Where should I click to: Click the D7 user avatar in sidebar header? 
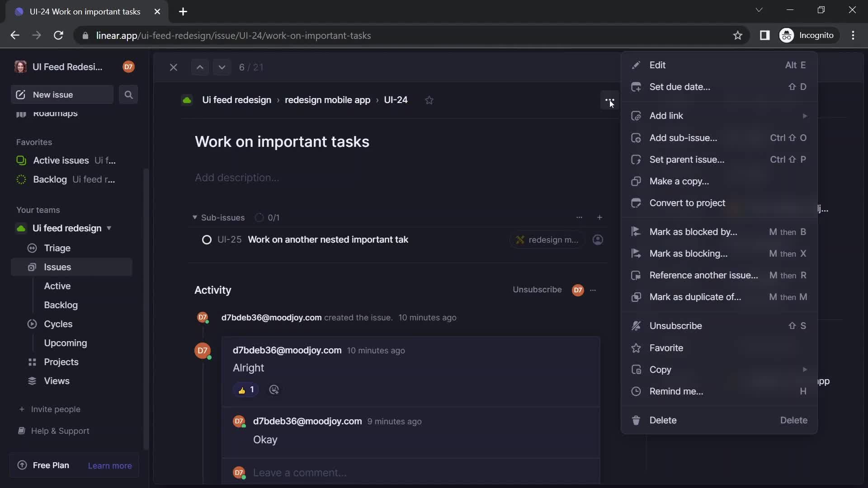(x=128, y=67)
